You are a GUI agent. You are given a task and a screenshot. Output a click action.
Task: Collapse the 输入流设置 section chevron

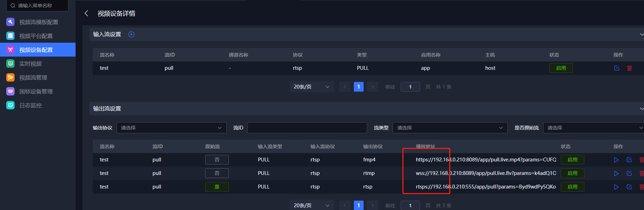pyautogui.click(x=642, y=34)
